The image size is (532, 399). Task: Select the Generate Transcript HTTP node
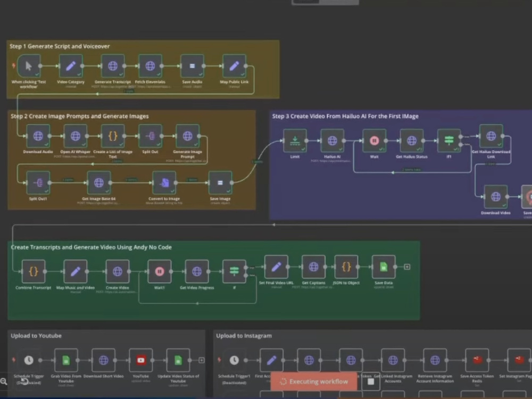click(113, 66)
